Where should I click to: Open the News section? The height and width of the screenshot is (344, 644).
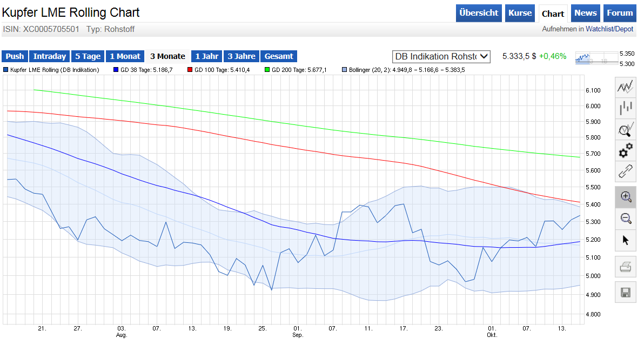(585, 12)
